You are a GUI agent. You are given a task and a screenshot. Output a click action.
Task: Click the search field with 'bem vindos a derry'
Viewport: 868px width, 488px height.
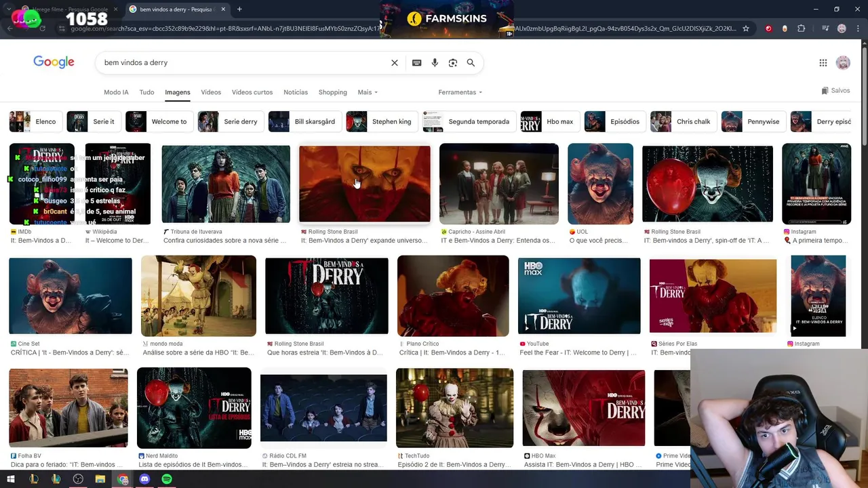tap(244, 62)
